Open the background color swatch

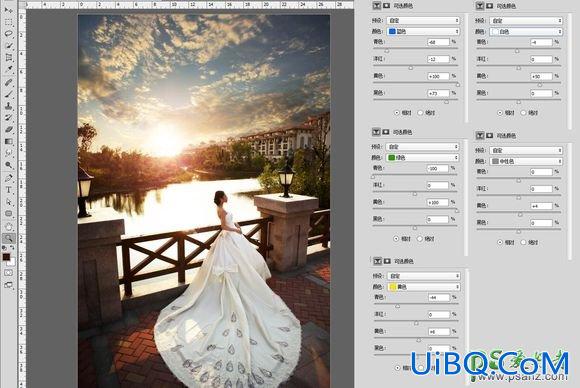pyautogui.click(x=12, y=262)
